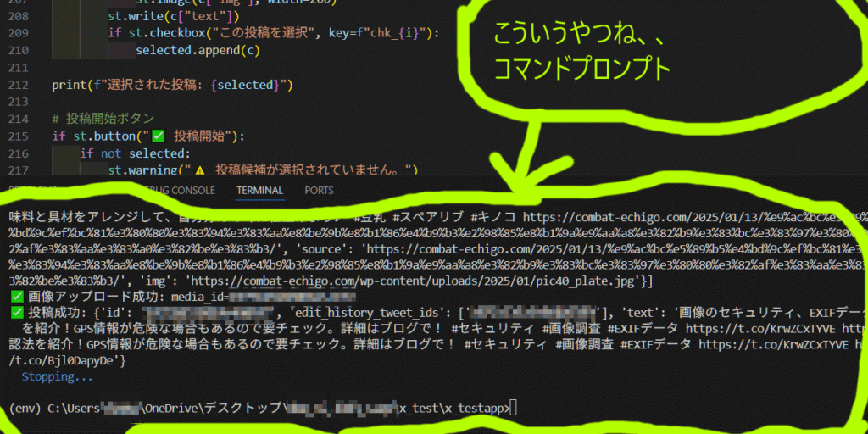Click the checkmark before 画像アップロード成功
The image size is (868, 434).
(x=16, y=297)
